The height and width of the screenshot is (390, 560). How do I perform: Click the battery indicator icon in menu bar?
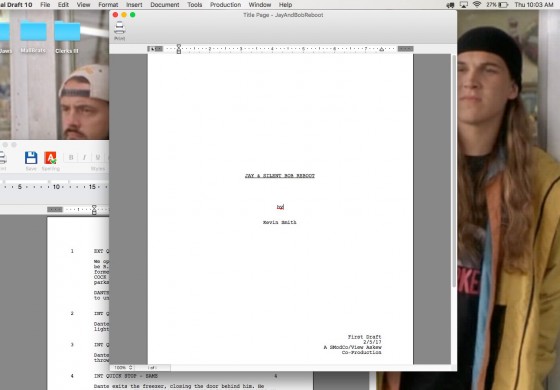tap(503, 5)
